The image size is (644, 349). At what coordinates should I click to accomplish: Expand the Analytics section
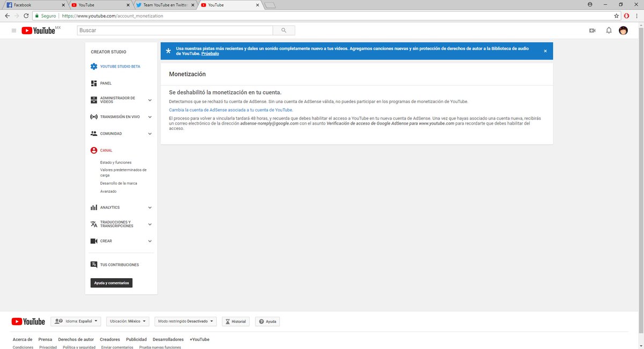pyautogui.click(x=150, y=207)
